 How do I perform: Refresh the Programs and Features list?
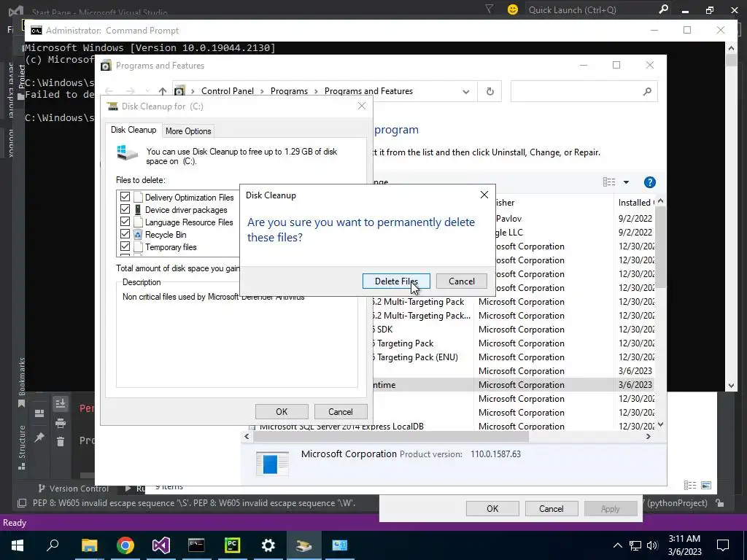[489, 91]
